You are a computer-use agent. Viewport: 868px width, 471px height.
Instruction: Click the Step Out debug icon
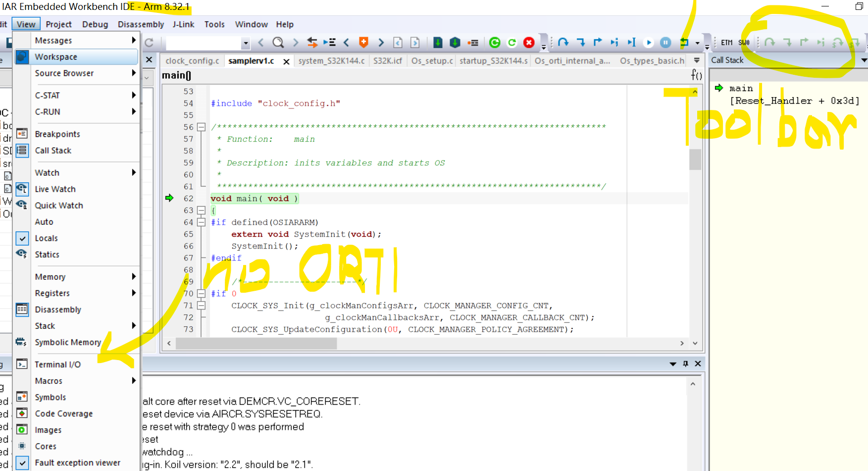[598, 43]
